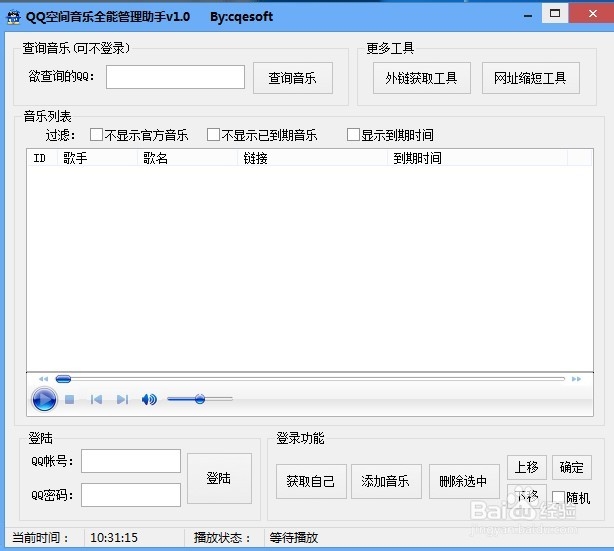This screenshot has width=614, height=551.
Task: Click the 到期时间 column header
Action: (477, 158)
